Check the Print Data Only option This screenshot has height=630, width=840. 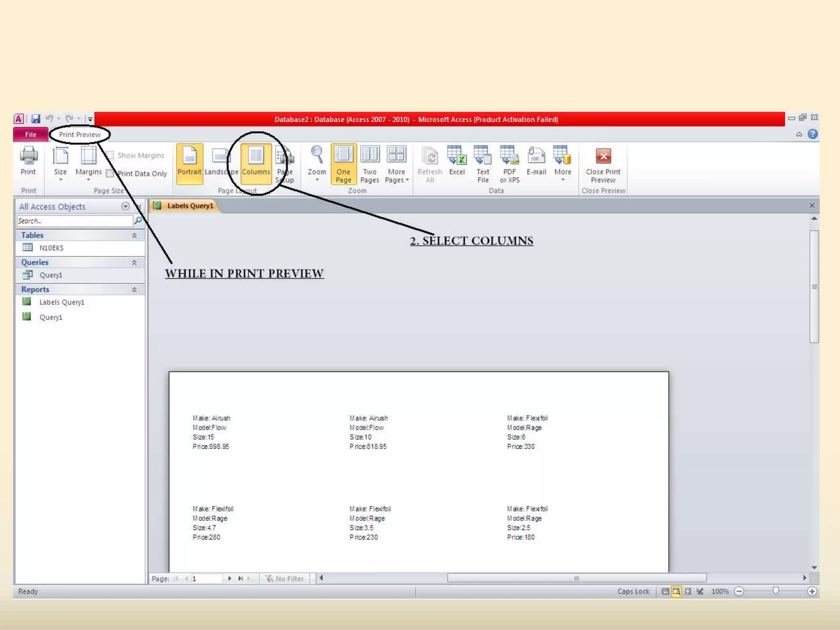click(110, 173)
